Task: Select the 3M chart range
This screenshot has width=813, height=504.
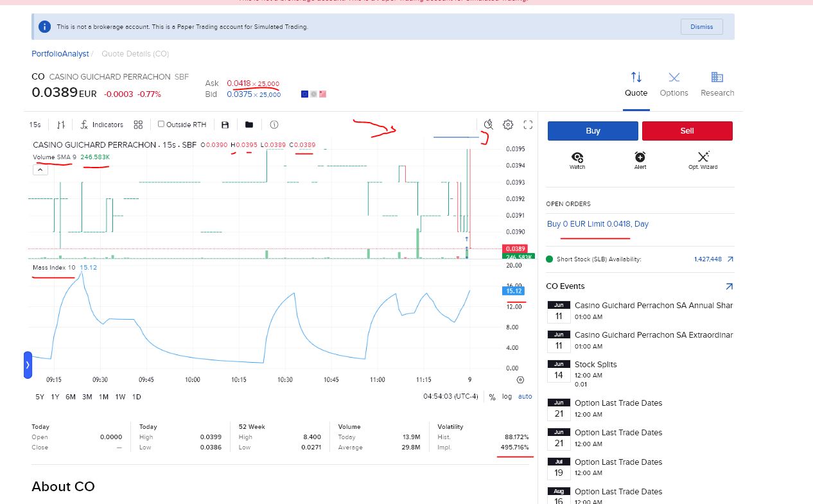Action: (x=87, y=397)
